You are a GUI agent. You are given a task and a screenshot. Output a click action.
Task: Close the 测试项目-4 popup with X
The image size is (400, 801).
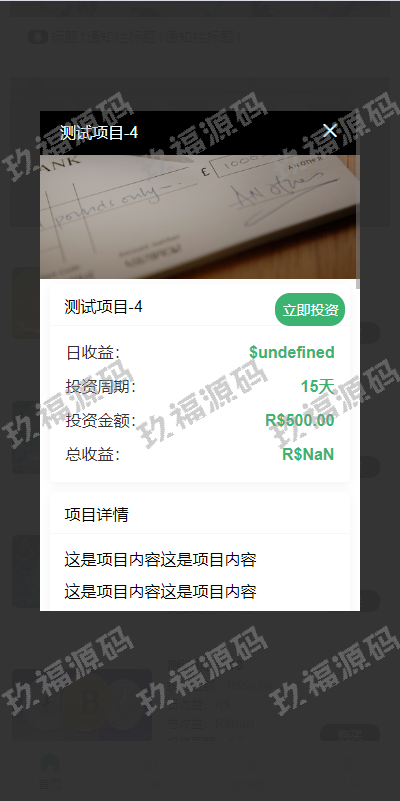pos(330,131)
